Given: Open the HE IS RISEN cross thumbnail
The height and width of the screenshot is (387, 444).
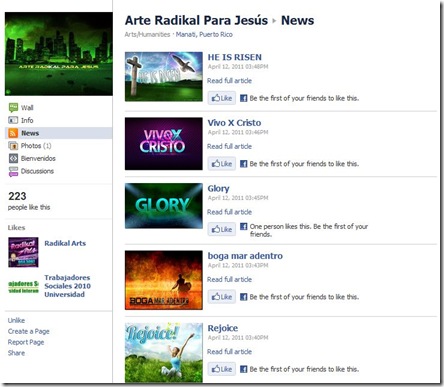Looking at the screenshot, I should [164, 77].
